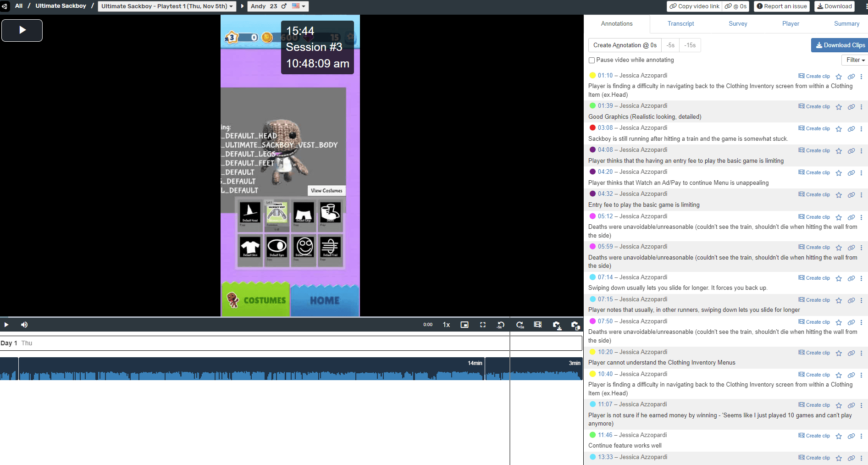The height and width of the screenshot is (465, 868).
Task: Star the 01:10 annotation
Action: point(839,77)
